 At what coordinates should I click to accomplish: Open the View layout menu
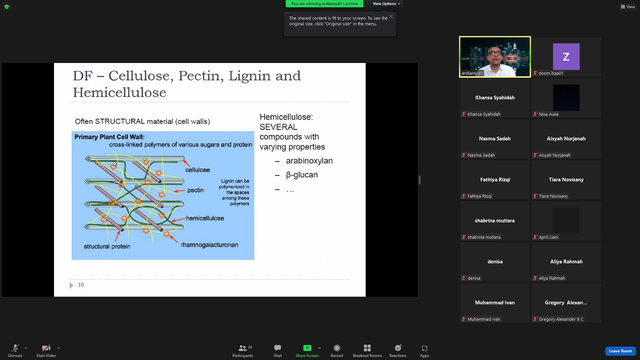(628, 7)
